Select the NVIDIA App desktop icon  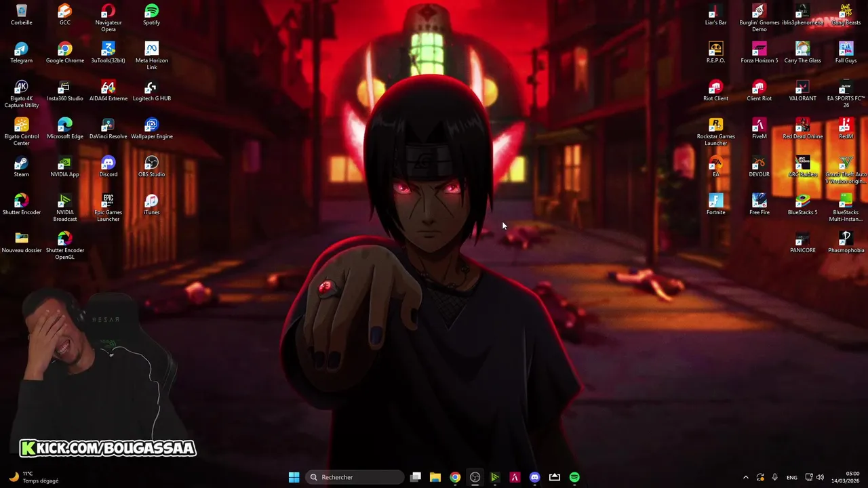pyautogui.click(x=65, y=167)
